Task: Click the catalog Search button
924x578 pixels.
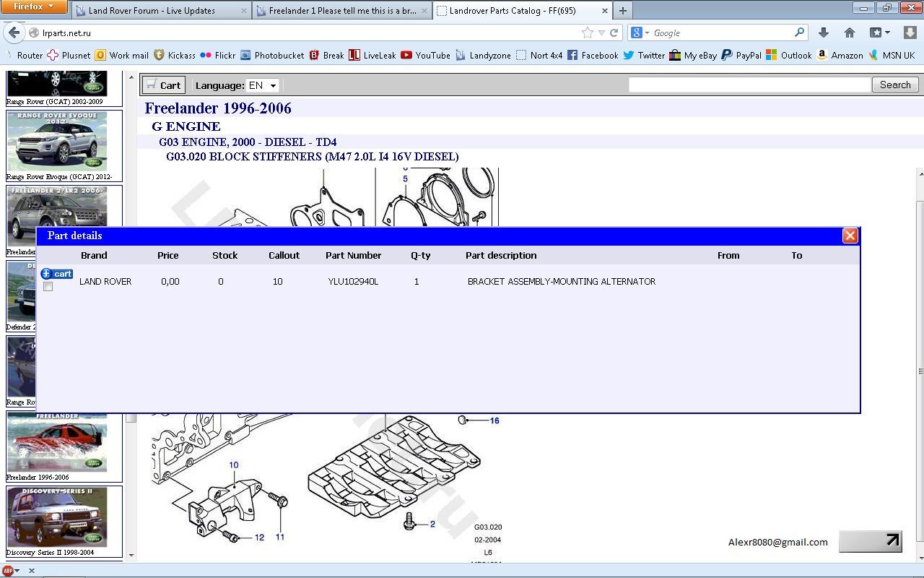Action: (x=895, y=85)
